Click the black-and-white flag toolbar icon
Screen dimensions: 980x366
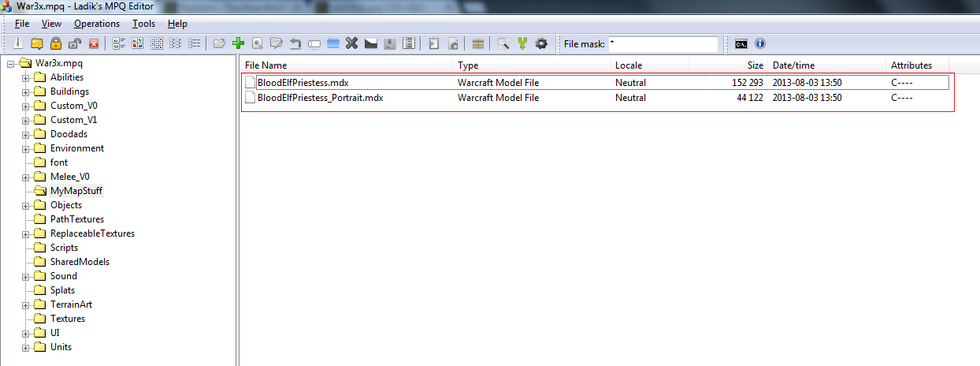coord(370,43)
